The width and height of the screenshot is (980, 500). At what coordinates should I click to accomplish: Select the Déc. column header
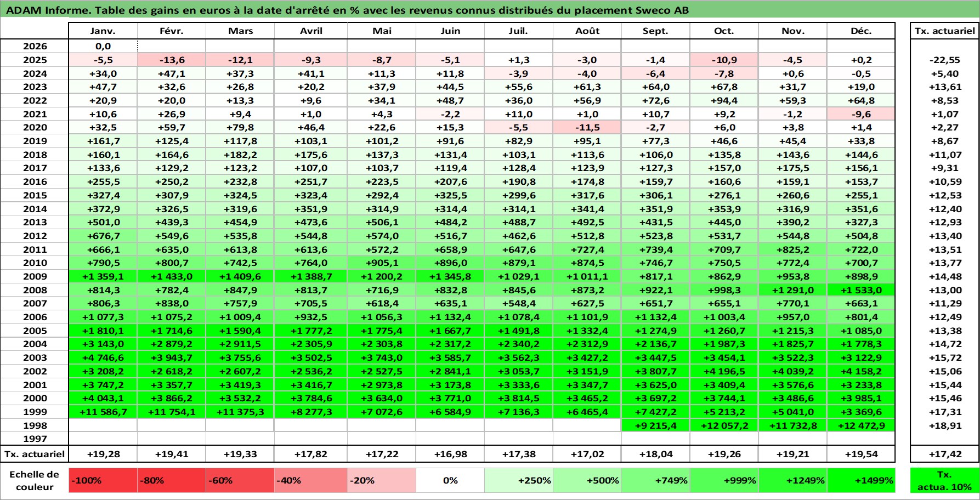coord(861,31)
